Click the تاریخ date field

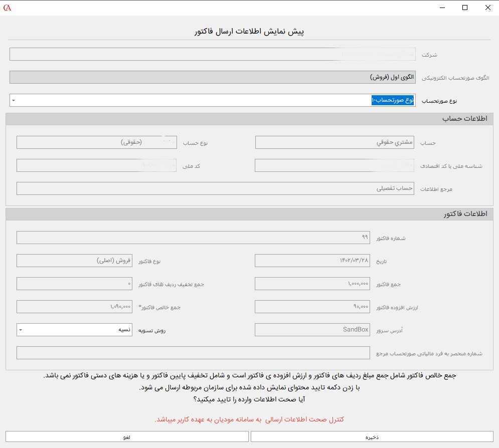pyautogui.click(x=312, y=261)
